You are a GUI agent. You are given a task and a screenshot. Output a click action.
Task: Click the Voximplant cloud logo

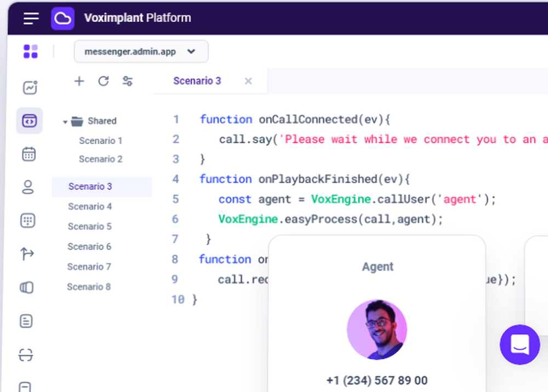coord(62,18)
